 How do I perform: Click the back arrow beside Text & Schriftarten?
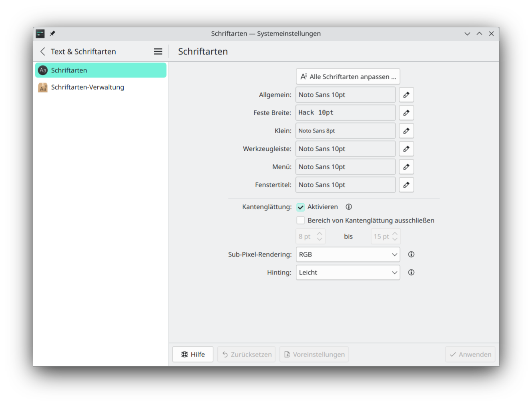pyautogui.click(x=43, y=52)
